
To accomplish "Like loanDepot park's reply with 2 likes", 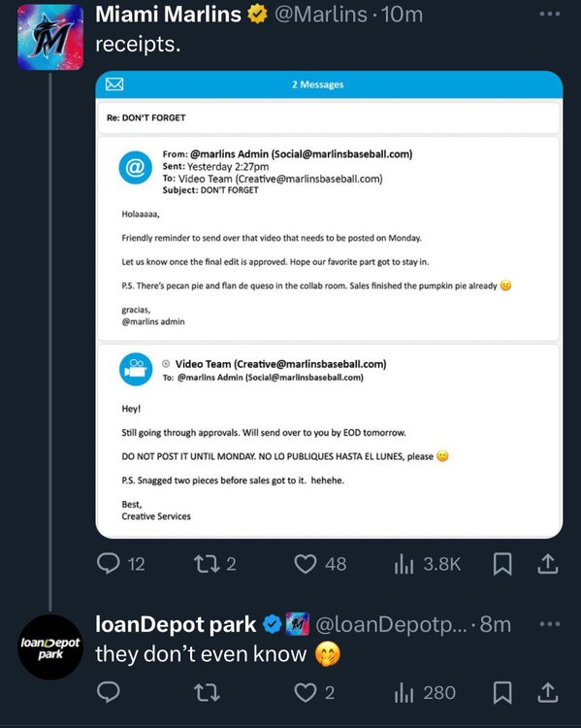I will click(314, 692).
